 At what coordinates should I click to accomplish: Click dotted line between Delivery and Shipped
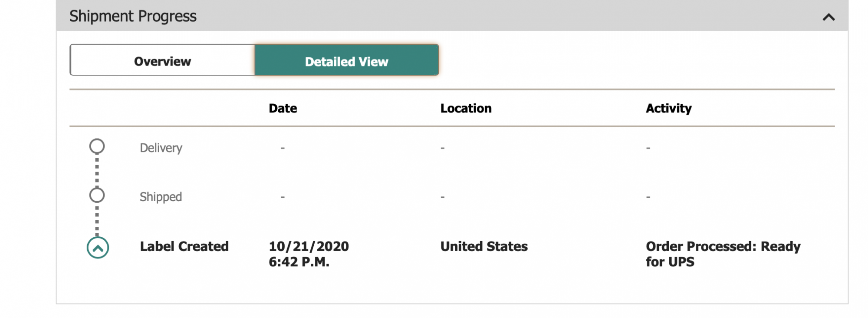coord(97,171)
